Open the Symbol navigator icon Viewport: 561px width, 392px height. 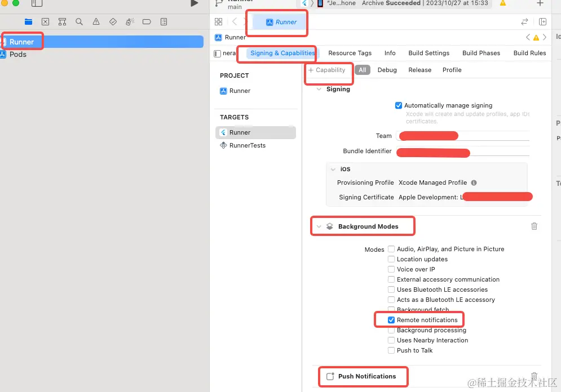click(x=62, y=22)
